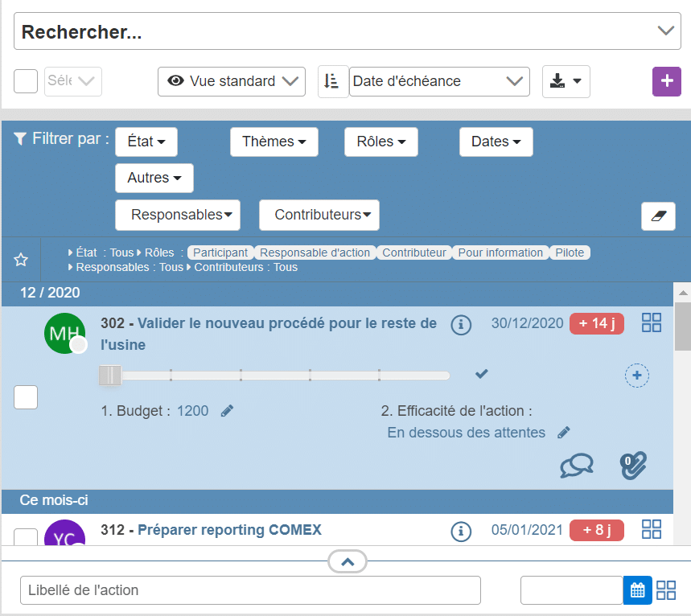Screen dimensions: 691x616
Task: Click the Libellé de l'action input field
Action: 250,590
